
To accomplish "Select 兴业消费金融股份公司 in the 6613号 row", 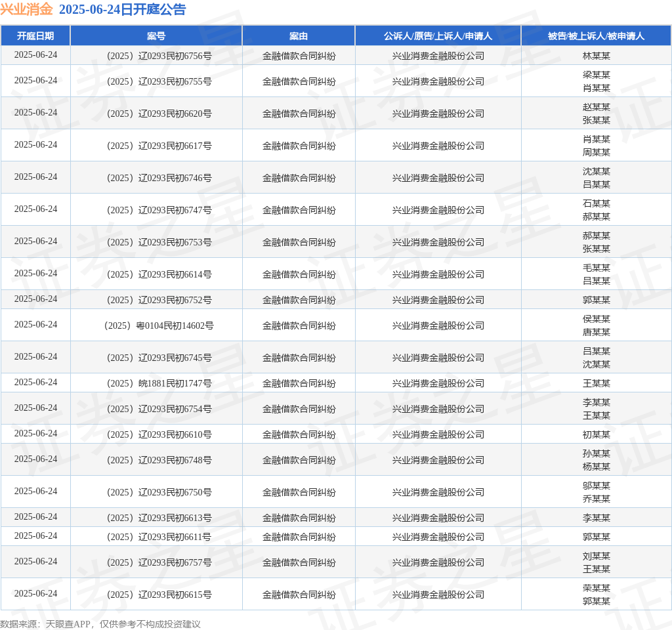I will coord(438,518).
